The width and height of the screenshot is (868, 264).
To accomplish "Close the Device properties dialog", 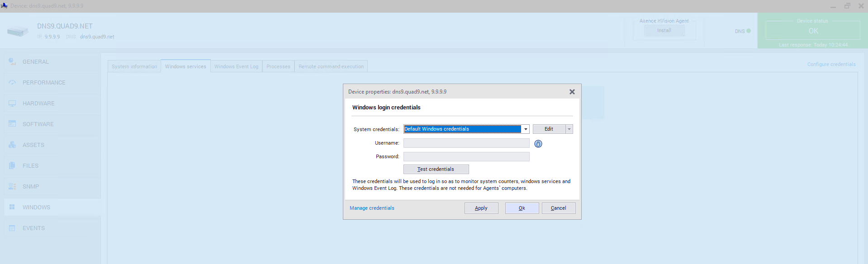I will click(x=572, y=92).
